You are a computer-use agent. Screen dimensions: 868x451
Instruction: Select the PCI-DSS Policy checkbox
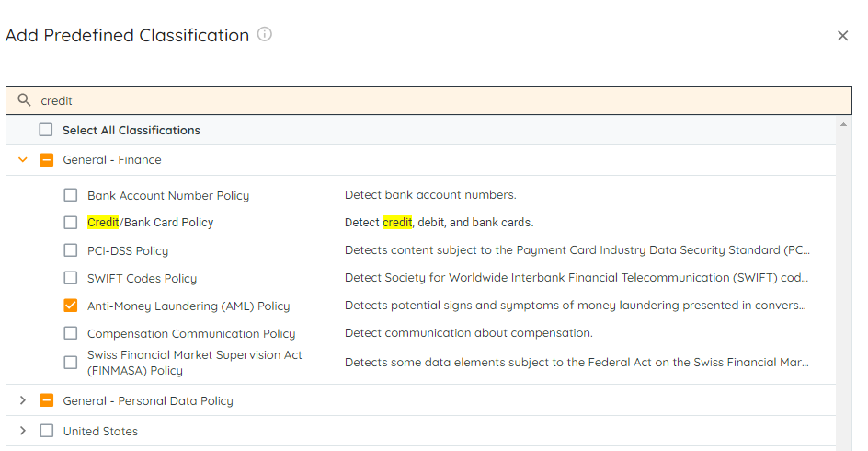click(71, 250)
